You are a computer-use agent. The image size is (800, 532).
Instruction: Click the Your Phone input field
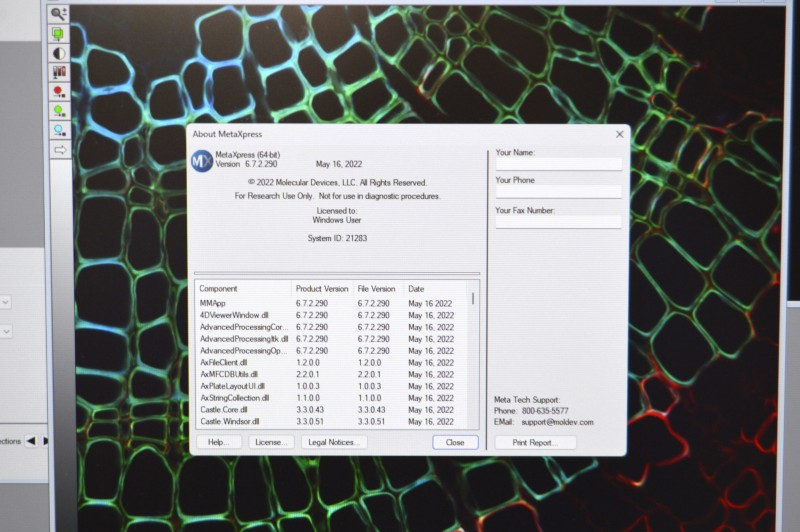coord(558,193)
